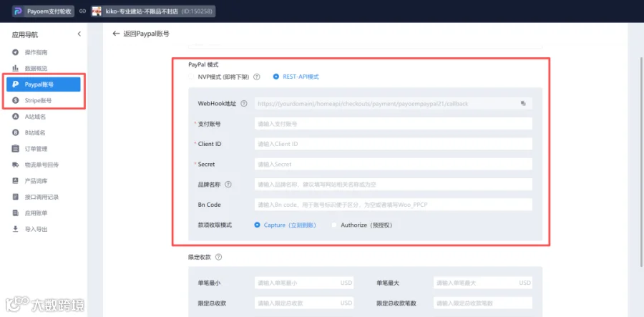Click the help icon next to NVP模式
Viewport: 644px width, 317px height.
tap(257, 77)
